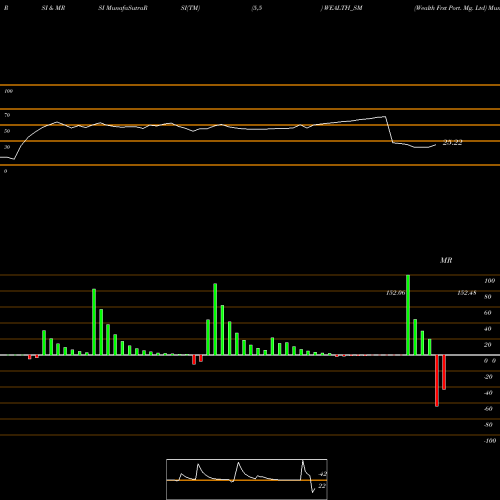This screenshot has height=500, width=500.
Task: Click the '-100' label on MR axis
Action: [490, 441]
